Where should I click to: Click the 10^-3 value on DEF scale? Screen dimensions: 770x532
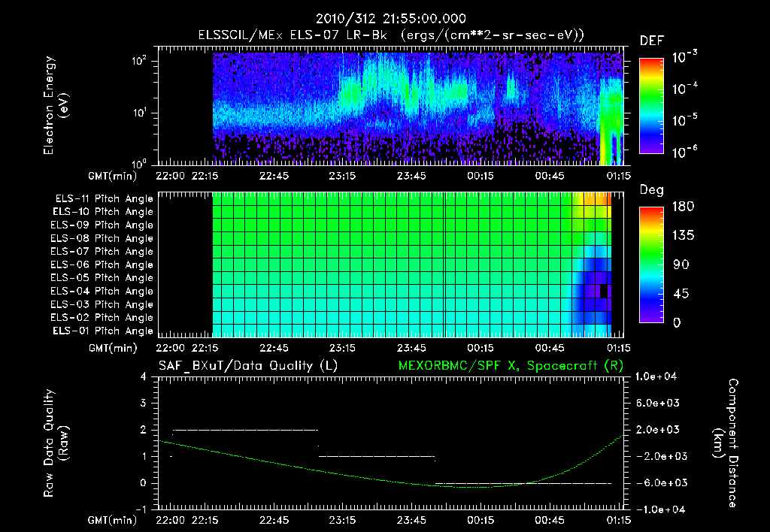684,57
